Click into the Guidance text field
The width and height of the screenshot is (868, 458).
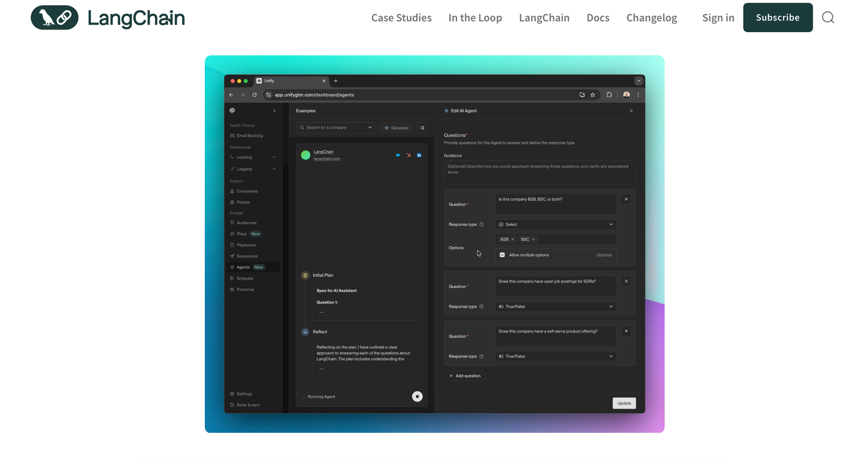coord(539,172)
